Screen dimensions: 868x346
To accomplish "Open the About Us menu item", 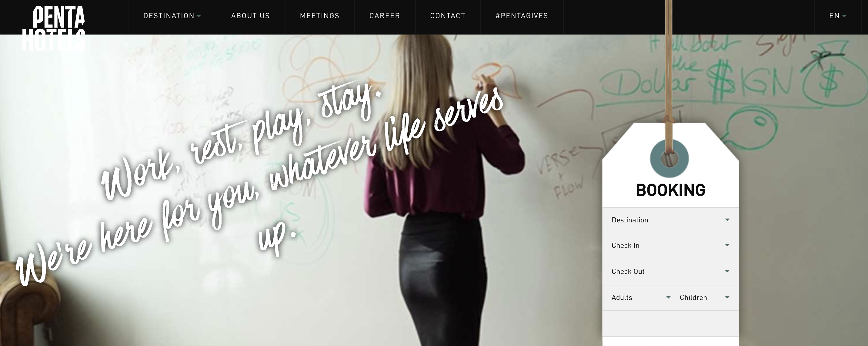I will point(250,16).
